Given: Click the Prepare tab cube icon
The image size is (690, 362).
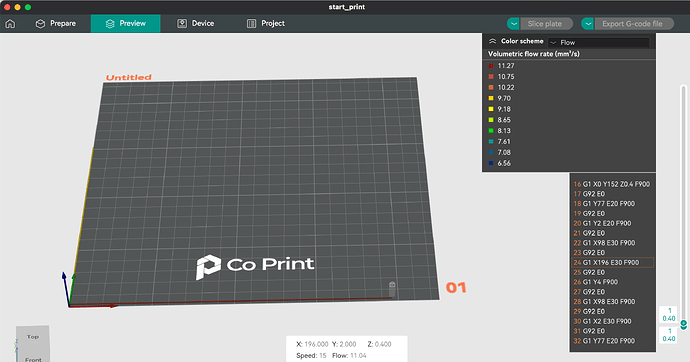Looking at the screenshot, I should pyautogui.click(x=40, y=24).
